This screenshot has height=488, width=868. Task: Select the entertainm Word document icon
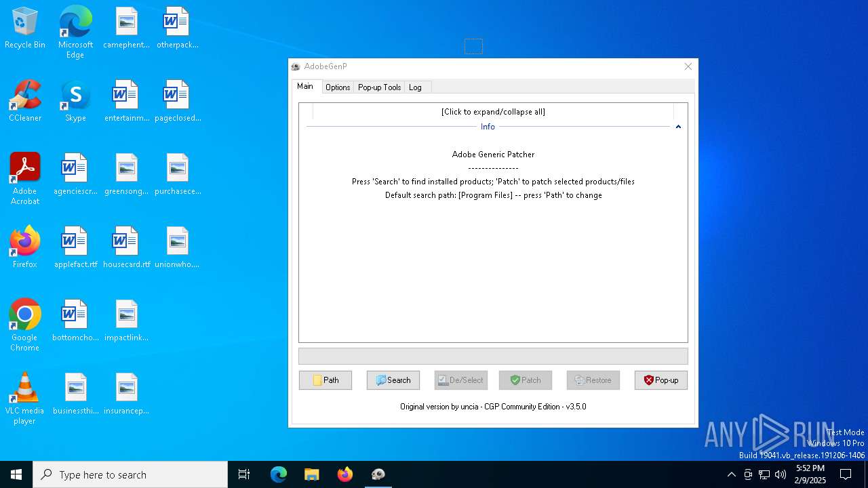click(x=126, y=101)
